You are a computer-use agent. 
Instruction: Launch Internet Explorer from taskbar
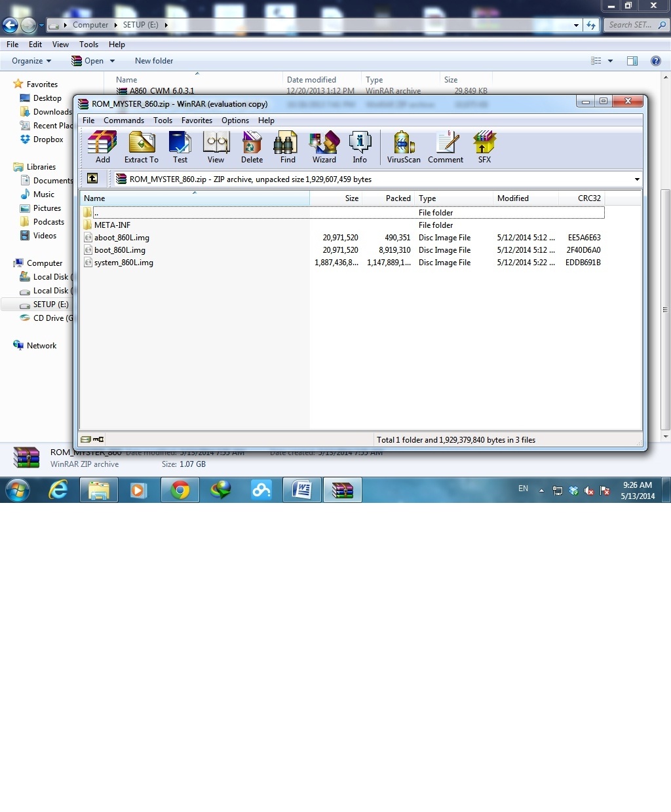pyautogui.click(x=58, y=490)
